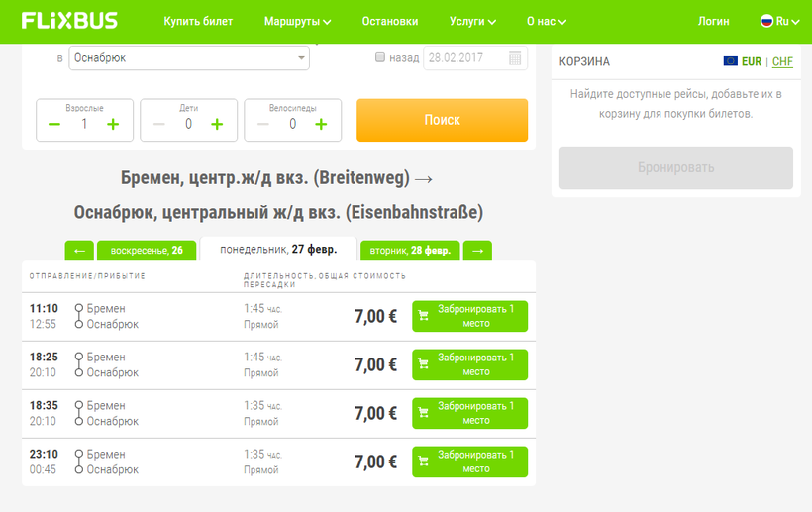Expand the Маршруты menu
This screenshot has height=512, width=812.
297,21
